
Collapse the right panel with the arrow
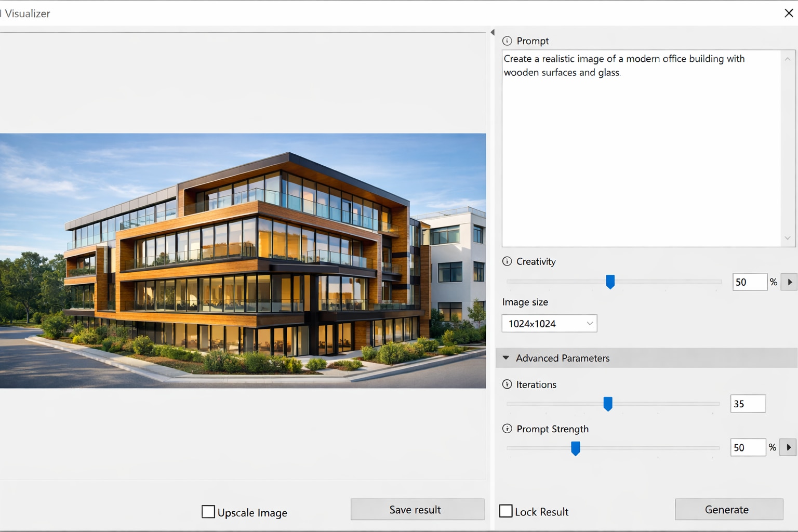click(493, 32)
